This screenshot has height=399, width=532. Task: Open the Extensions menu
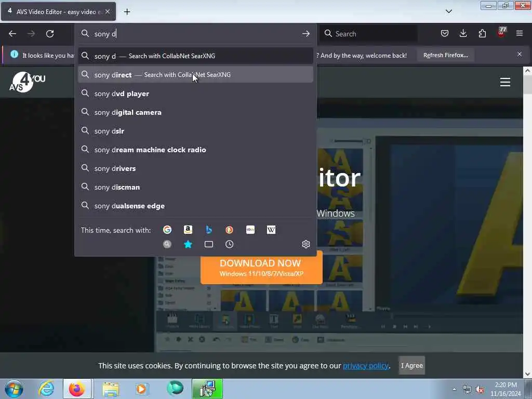(482, 33)
